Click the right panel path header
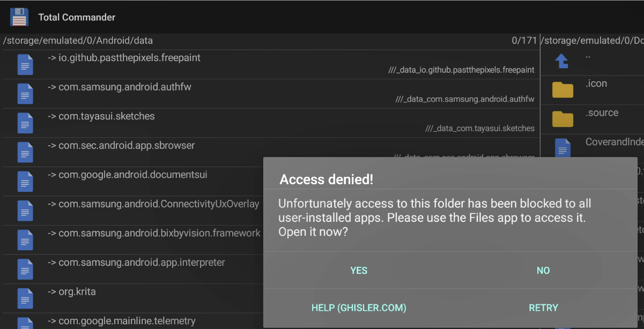Viewport: 644px width, 329px height. click(x=591, y=41)
